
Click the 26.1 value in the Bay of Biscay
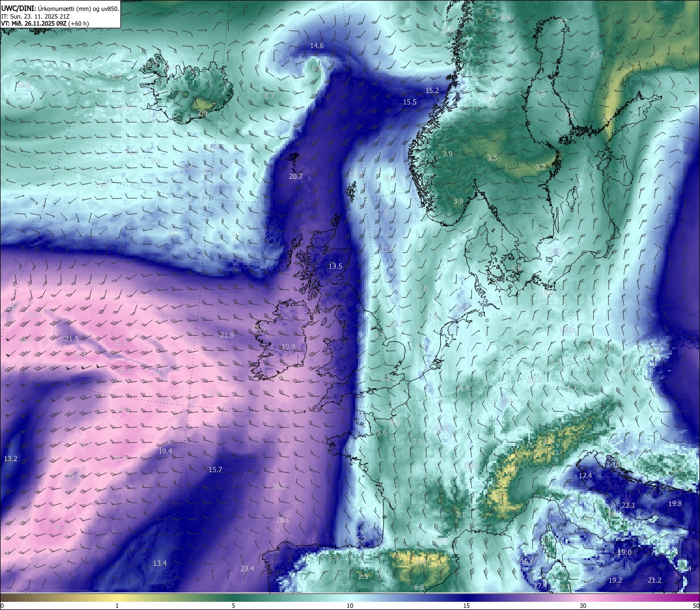tap(283, 520)
